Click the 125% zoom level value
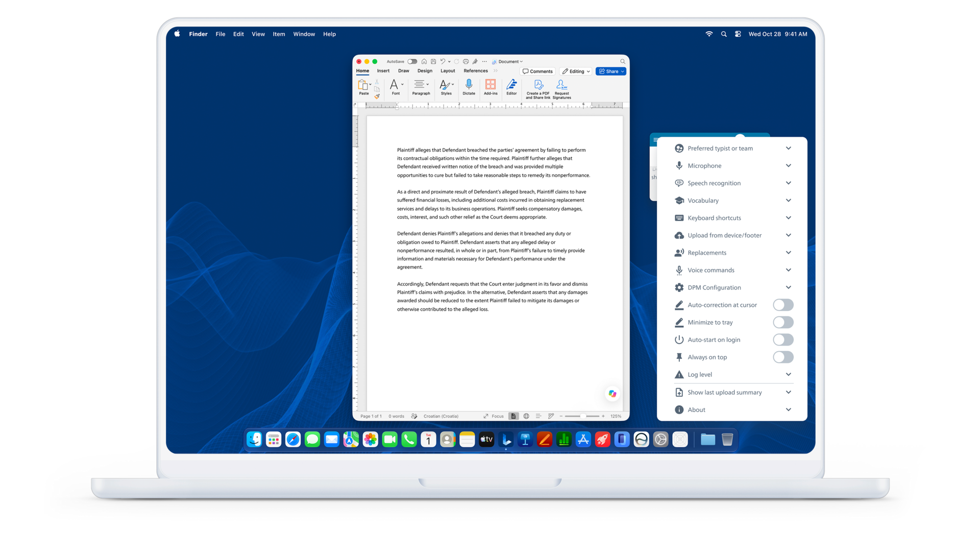Viewport: 980px width, 535px height. (x=616, y=416)
